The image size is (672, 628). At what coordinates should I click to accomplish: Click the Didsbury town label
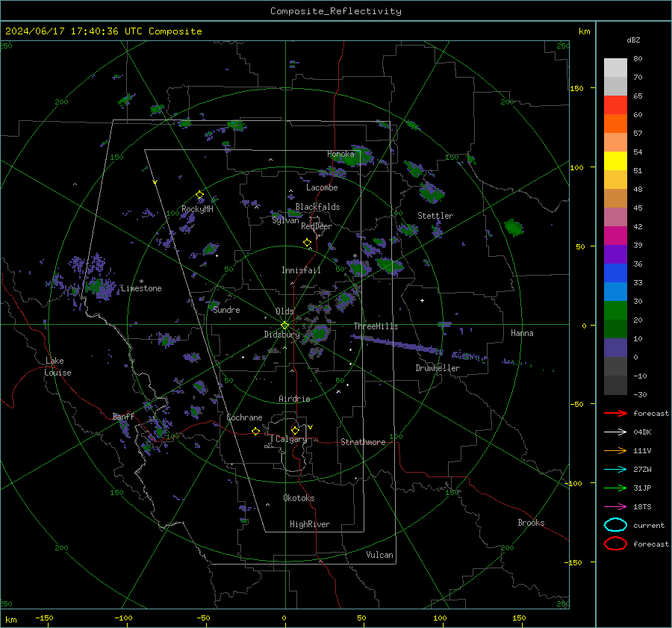281,335
